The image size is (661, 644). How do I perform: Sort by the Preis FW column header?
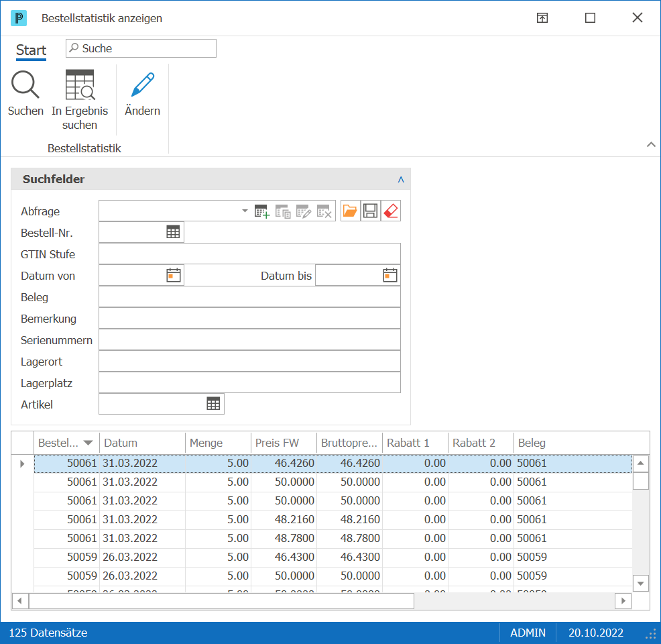point(284,443)
